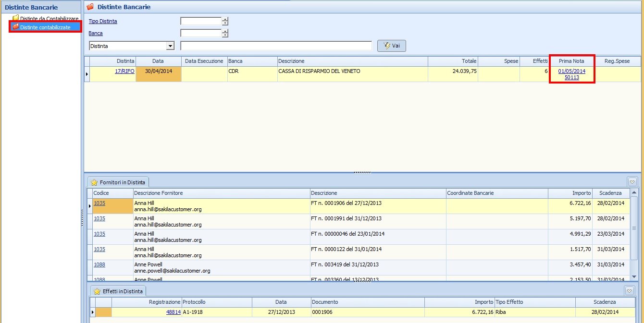
Task: Click the Tipo Distinta label link
Action: [x=103, y=21]
